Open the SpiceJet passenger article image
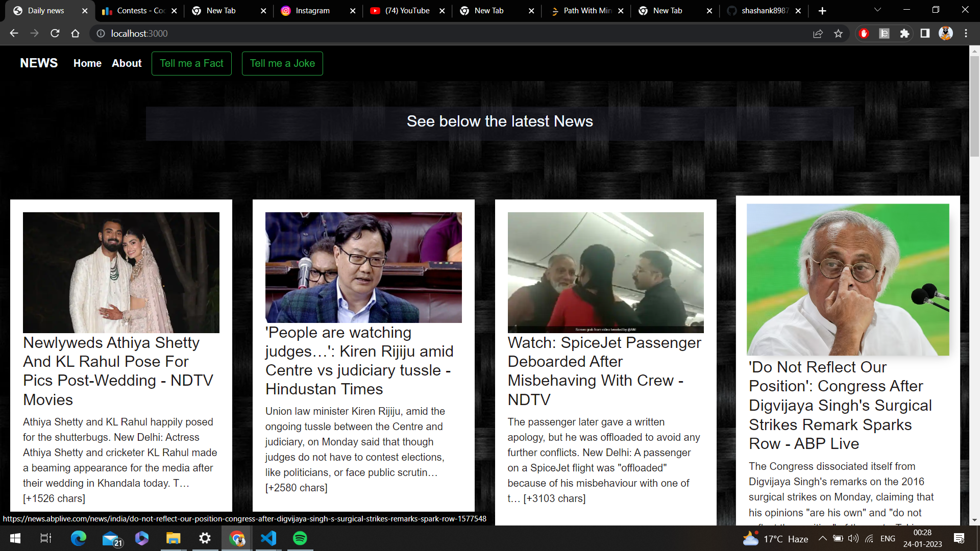Viewport: 980px width, 551px height. pyautogui.click(x=605, y=272)
